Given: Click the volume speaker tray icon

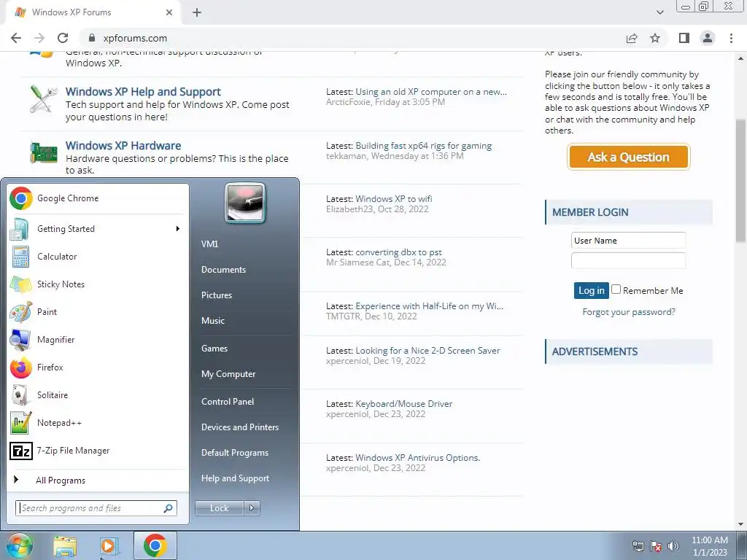Looking at the screenshot, I should point(673,546).
